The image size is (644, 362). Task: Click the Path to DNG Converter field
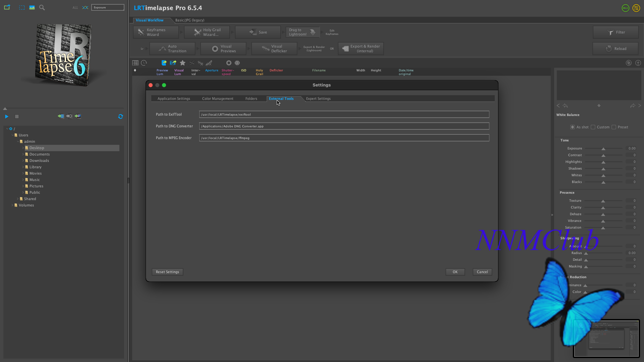pos(344,126)
